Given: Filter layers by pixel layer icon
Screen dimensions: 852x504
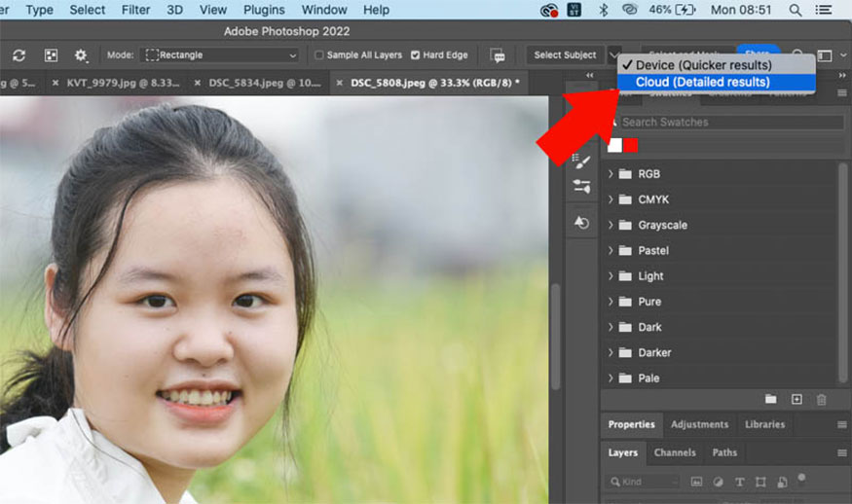Looking at the screenshot, I should point(696,482).
